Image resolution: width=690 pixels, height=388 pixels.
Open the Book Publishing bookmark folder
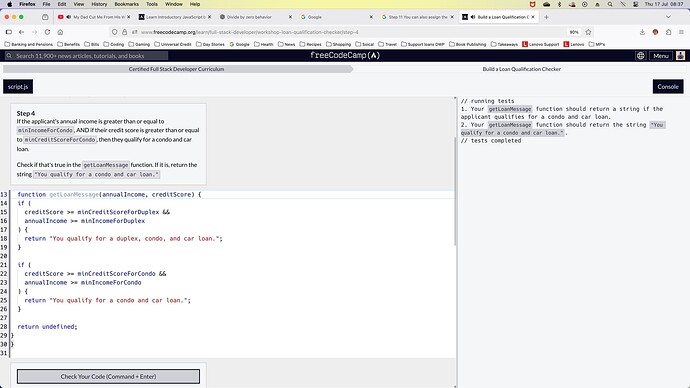[467, 44]
